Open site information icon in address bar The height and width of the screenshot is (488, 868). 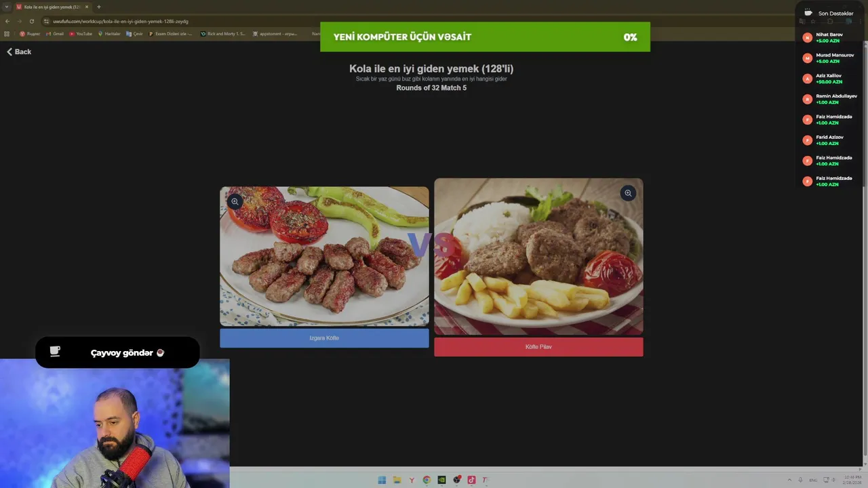[x=45, y=21]
